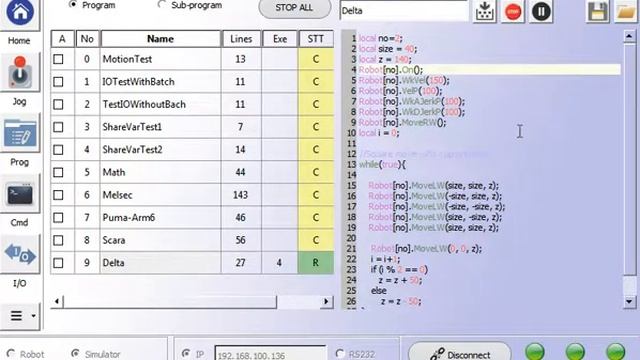Check the Delta row checkbox
Image resolution: width=640 pixels, height=360 pixels.
(58, 263)
